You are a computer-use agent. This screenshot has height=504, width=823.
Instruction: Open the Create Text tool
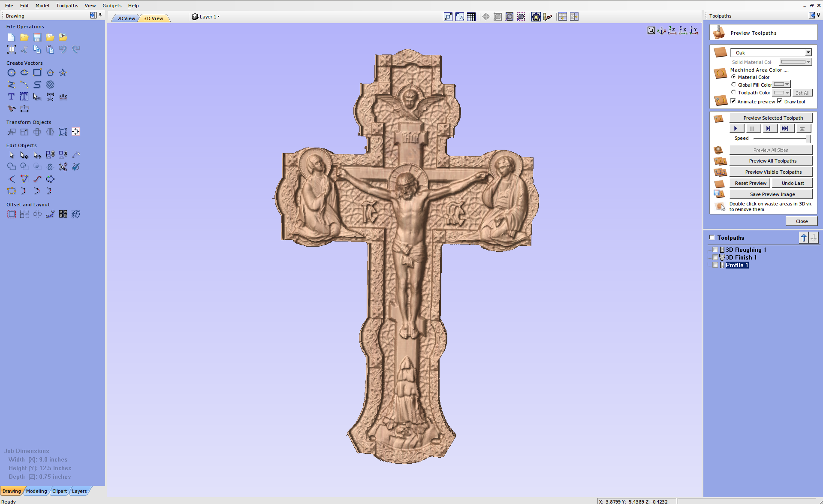(11, 97)
